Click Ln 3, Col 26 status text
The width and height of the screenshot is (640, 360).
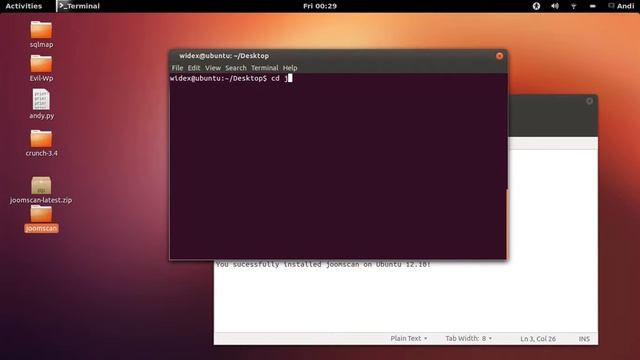538,339
